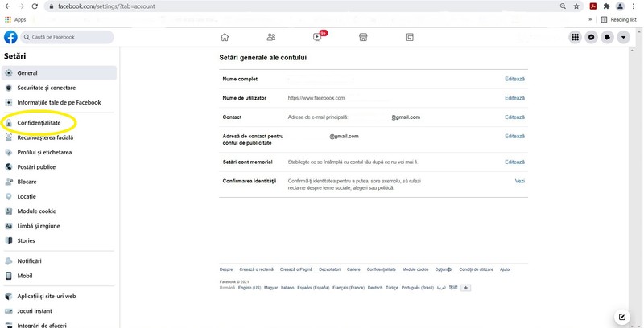
Task: Click Editează for Nume de utilizator
Action: (x=514, y=98)
